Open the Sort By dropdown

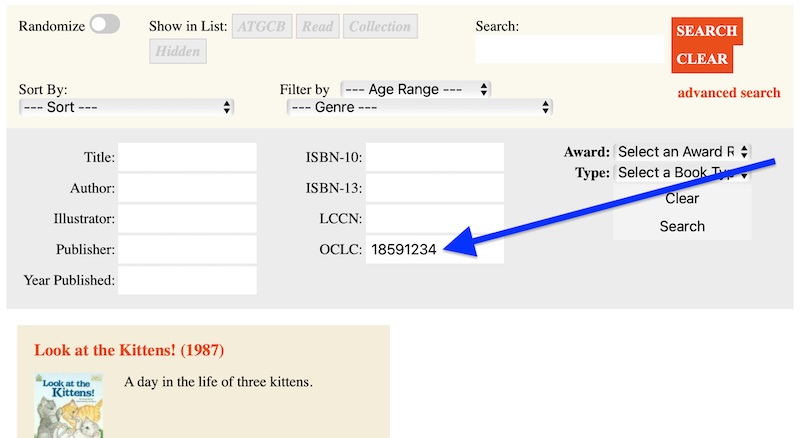(127, 107)
